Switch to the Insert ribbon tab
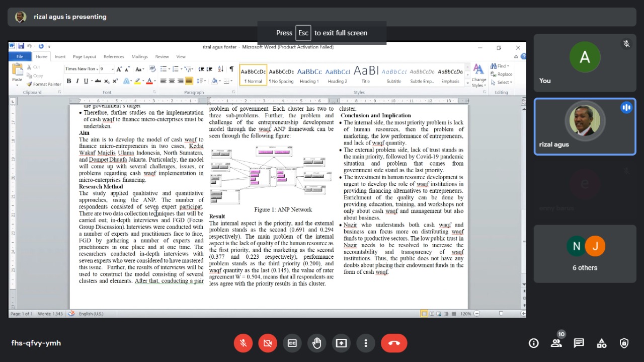Viewport: 644px width, 362px height. tap(60, 56)
